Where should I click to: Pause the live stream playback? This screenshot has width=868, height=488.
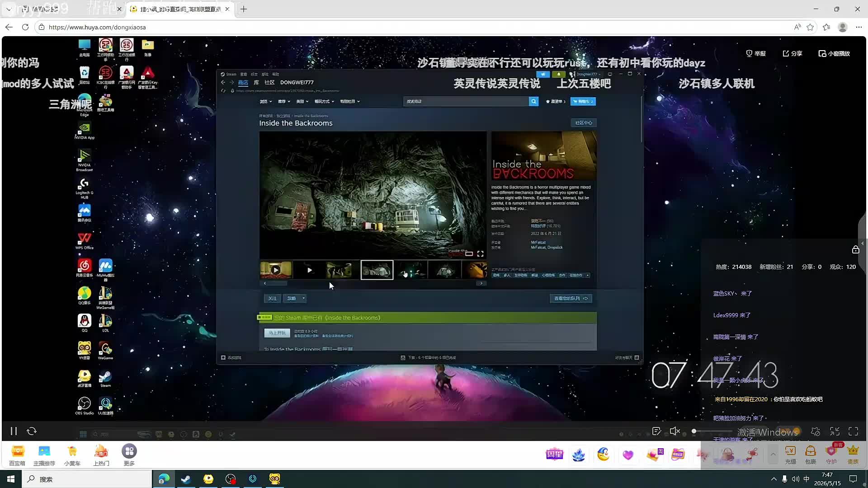(14, 431)
